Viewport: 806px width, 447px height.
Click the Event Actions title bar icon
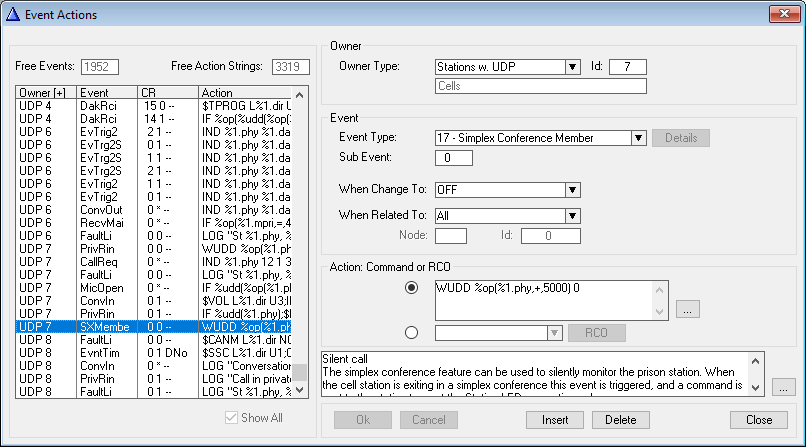[13, 13]
